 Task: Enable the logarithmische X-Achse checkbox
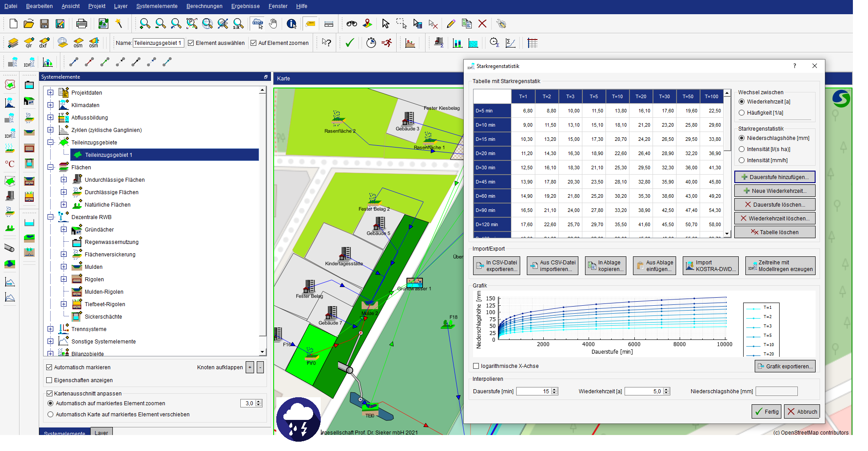(476, 366)
